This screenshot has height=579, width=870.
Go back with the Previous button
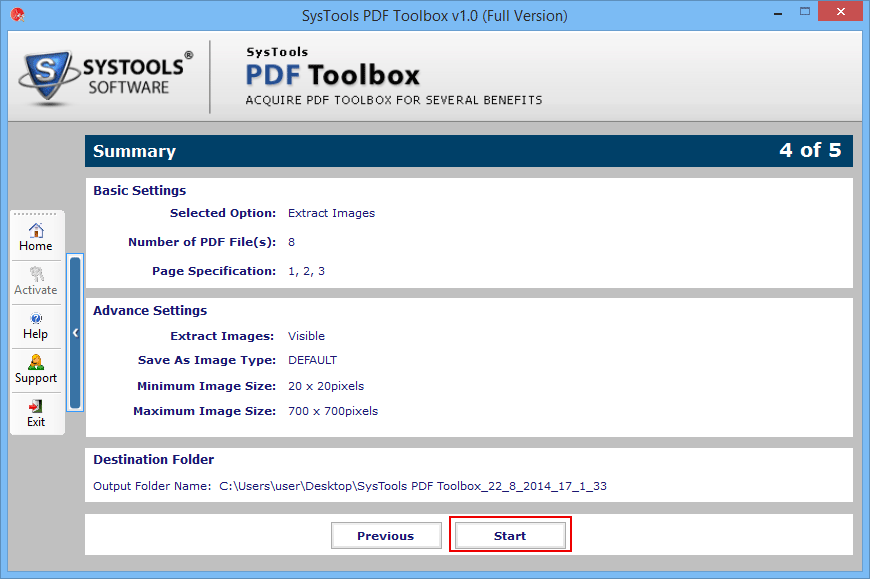[x=386, y=536]
